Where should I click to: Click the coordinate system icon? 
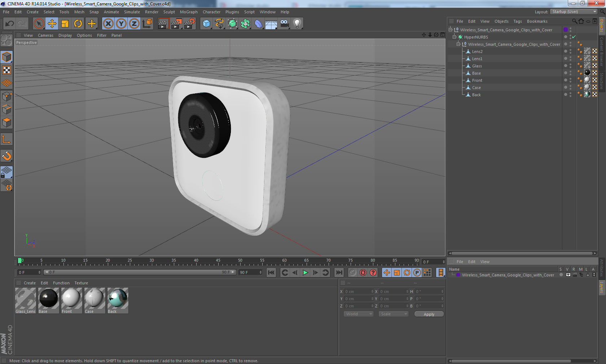coord(147,24)
